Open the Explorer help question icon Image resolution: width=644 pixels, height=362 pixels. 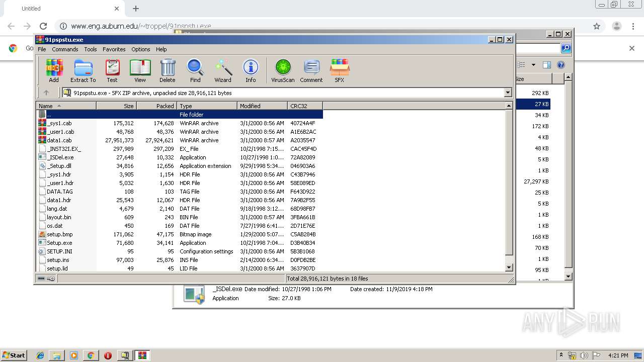pyautogui.click(x=561, y=65)
